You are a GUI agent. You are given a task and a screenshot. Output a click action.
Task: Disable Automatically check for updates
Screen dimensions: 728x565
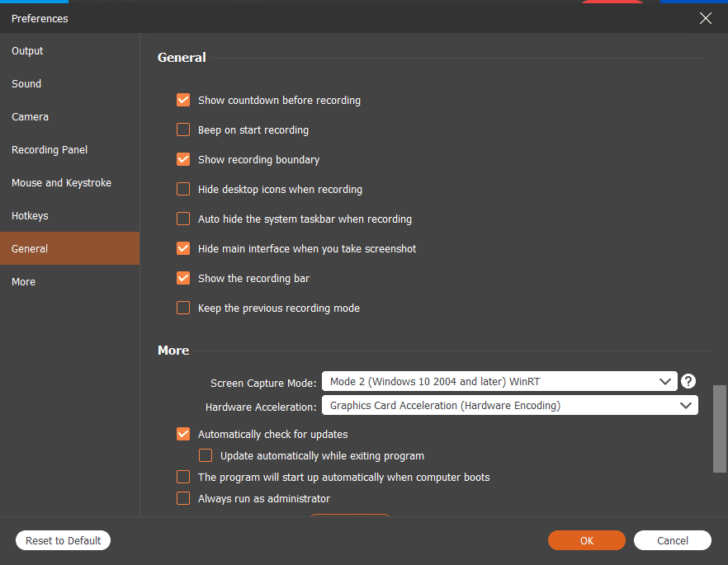pos(183,434)
